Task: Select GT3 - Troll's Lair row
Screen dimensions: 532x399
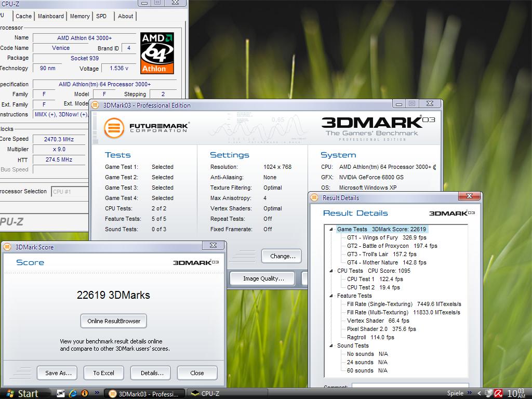Action: pyautogui.click(x=381, y=254)
